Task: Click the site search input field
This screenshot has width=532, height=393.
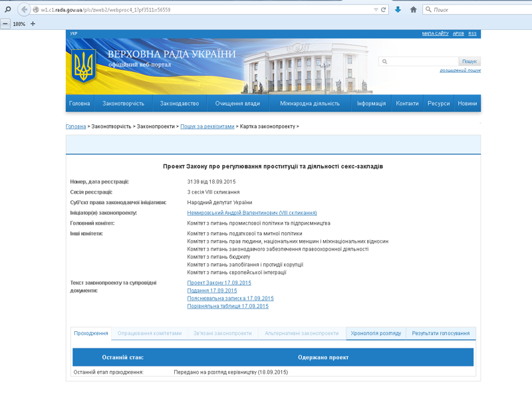Action: (x=419, y=61)
